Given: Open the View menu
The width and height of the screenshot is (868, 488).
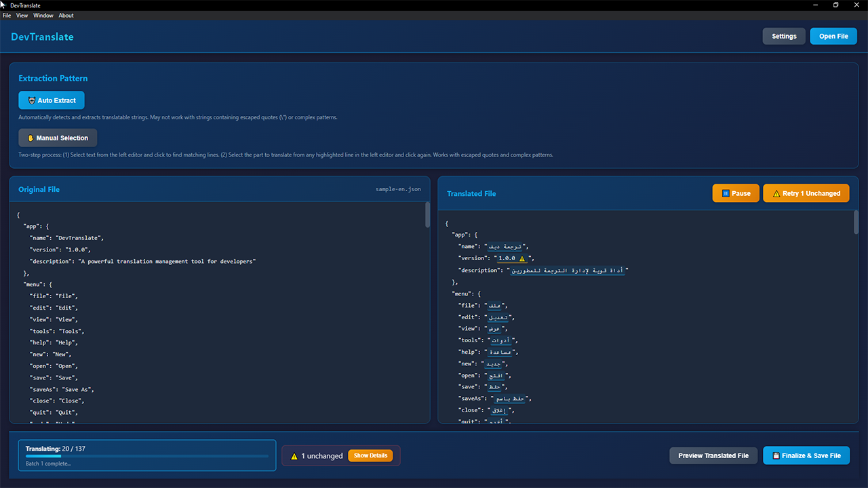Looking at the screenshot, I should click(x=22, y=16).
